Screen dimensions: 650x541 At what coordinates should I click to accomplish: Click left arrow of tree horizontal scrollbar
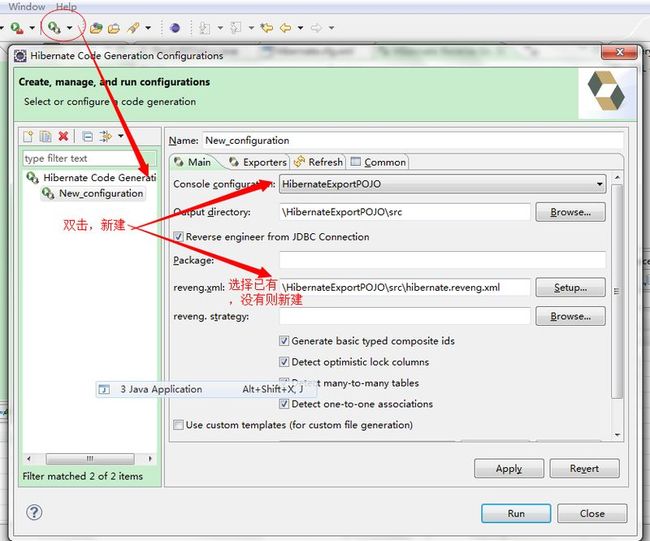29,459
